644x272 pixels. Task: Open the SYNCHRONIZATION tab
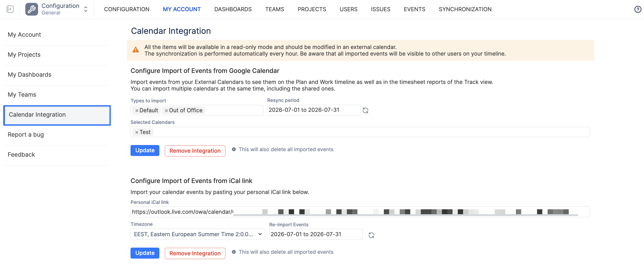[465, 9]
